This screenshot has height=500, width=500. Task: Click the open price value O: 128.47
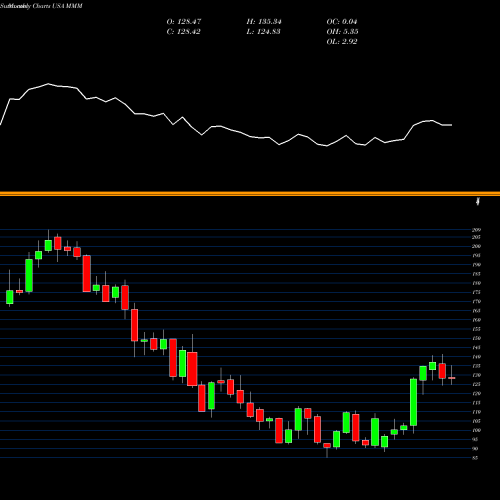tap(184, 22)
